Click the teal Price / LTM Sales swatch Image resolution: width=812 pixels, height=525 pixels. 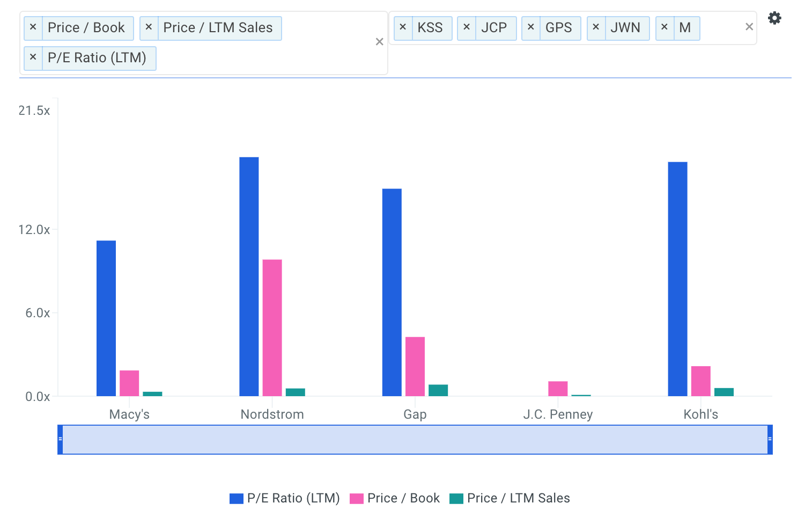coord(456,499)
